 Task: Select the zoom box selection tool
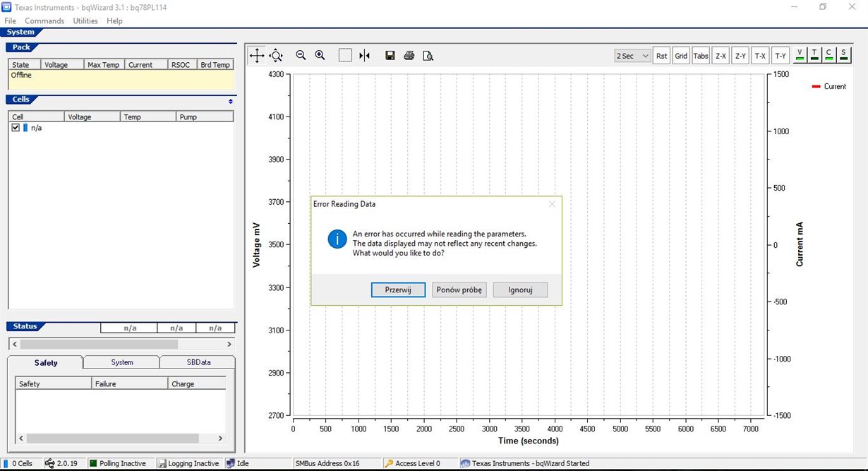coord(345,56)
